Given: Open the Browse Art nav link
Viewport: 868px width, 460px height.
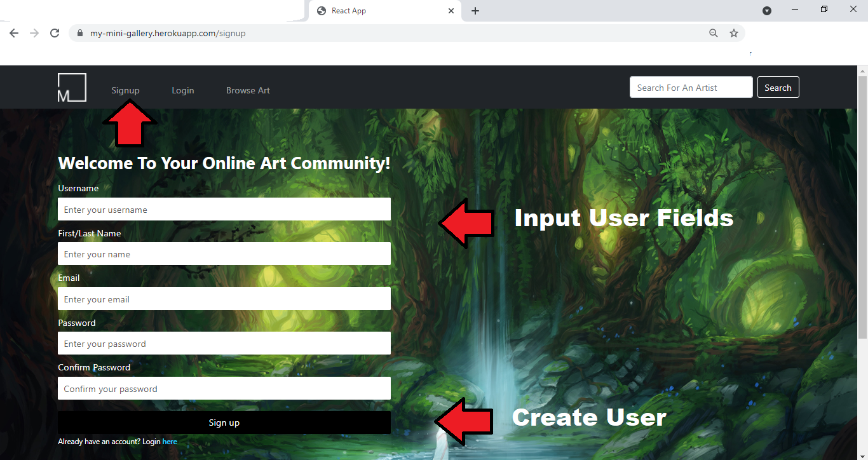Looking at the screenshot, I should click(x=248, y=90).
